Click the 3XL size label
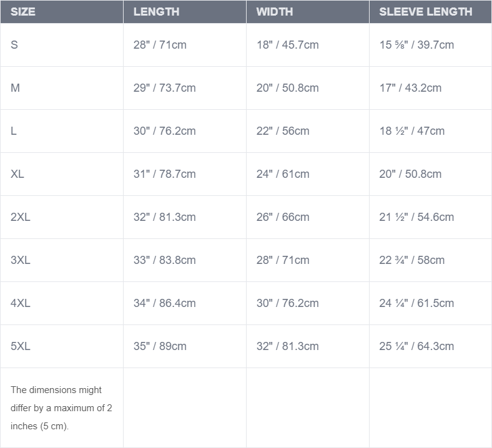This screenshot has width=492, height=448. coord(21,260)
